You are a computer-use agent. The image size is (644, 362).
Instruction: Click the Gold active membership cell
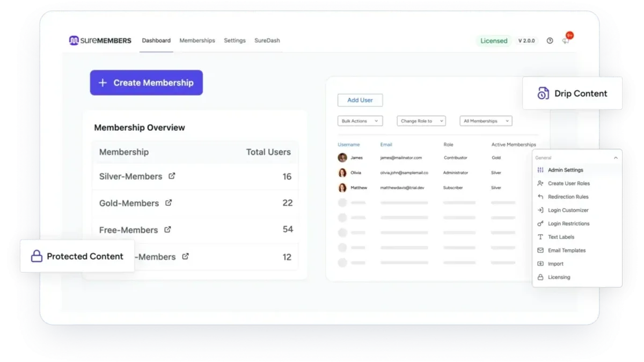[x=496, y=158]
